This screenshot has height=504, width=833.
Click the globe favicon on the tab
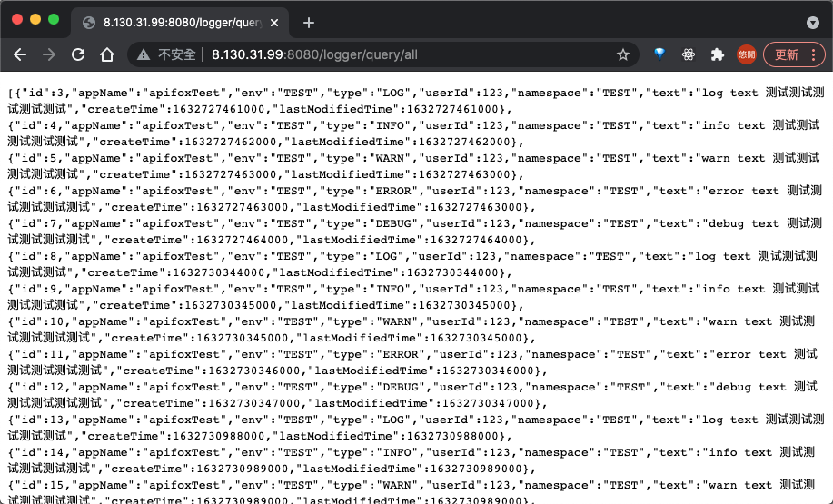click(x=89, y=23)
